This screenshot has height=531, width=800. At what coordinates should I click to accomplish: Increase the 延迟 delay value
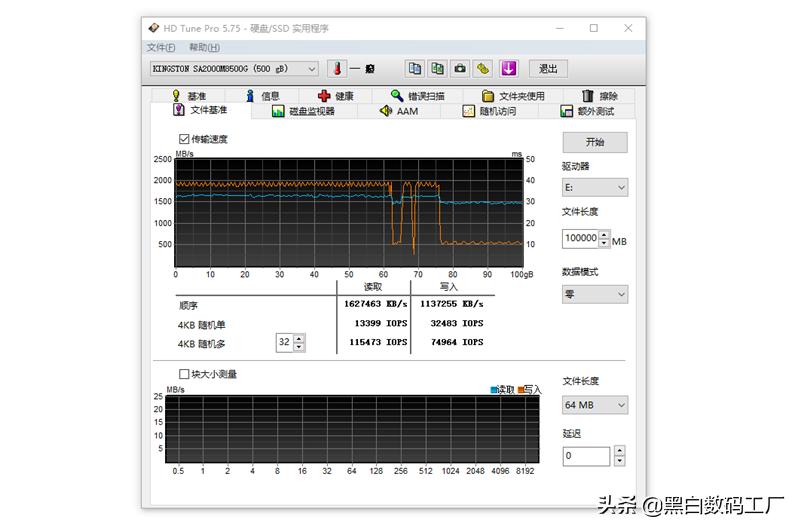click(619, 450)
